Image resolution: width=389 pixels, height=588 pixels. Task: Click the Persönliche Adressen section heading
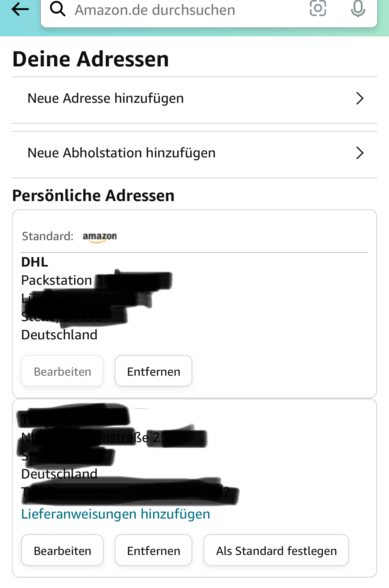coord(93,196)
